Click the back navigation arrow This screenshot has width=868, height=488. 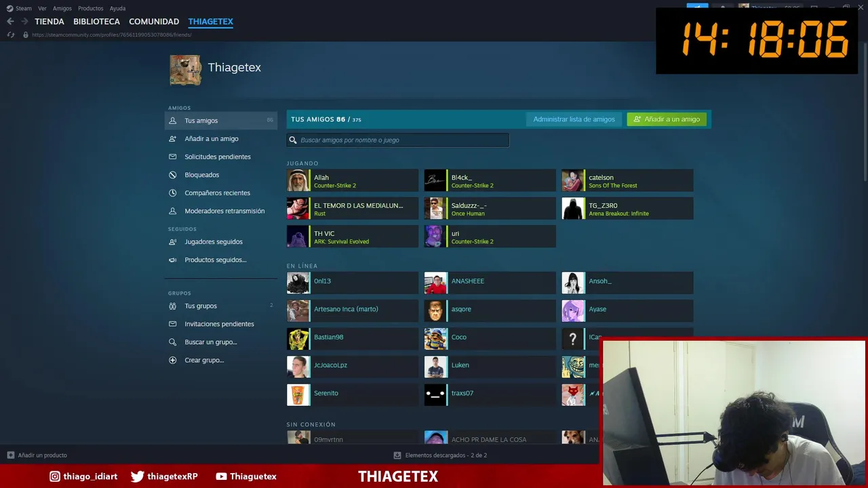pyautogui.click(x=10, y=22)
